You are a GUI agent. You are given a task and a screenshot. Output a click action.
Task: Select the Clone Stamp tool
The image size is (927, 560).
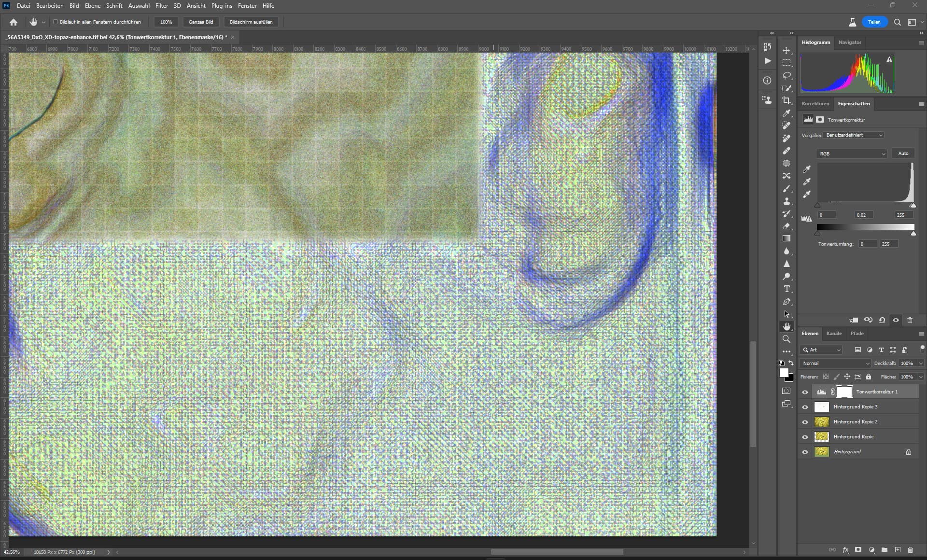(787, 201)
